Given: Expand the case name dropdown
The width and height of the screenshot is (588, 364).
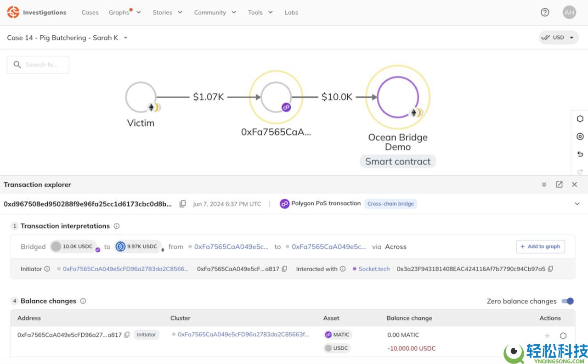Looking at the screenshot, I should 126,38.
